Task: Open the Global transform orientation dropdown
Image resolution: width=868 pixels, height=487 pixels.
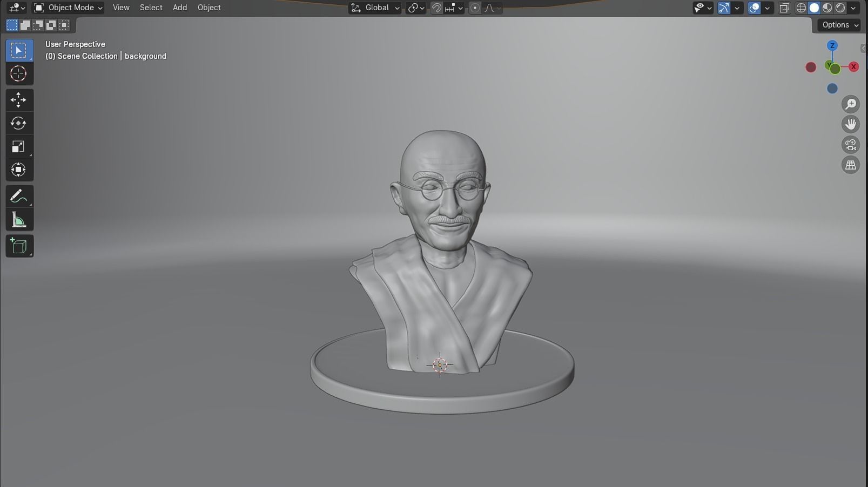Action: 375,8
